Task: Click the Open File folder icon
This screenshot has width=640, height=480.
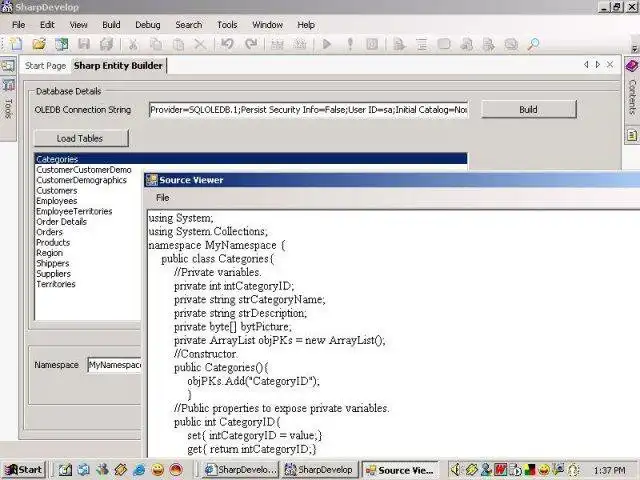Action: tap(39, 44)
